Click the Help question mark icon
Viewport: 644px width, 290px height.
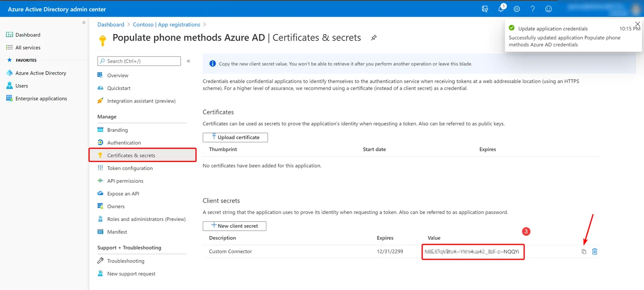pos(533,9)
